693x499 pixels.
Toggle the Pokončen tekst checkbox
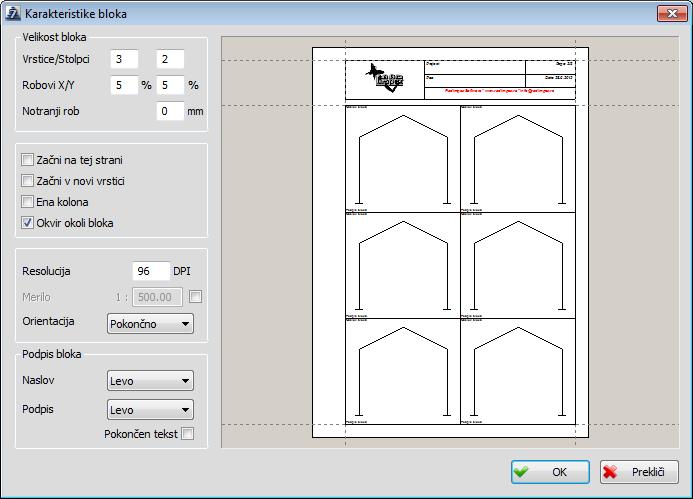click(187, 434)
